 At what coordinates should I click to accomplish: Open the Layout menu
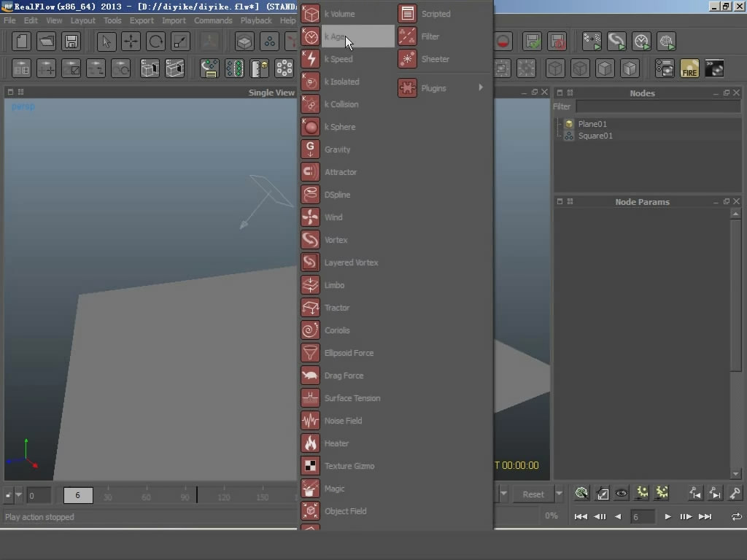click(x=83, y=20)
